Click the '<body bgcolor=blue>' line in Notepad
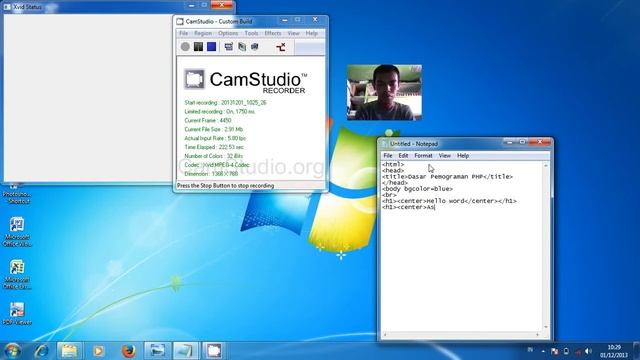This screenshot has width=640, height=360. (x=418, y=189)
